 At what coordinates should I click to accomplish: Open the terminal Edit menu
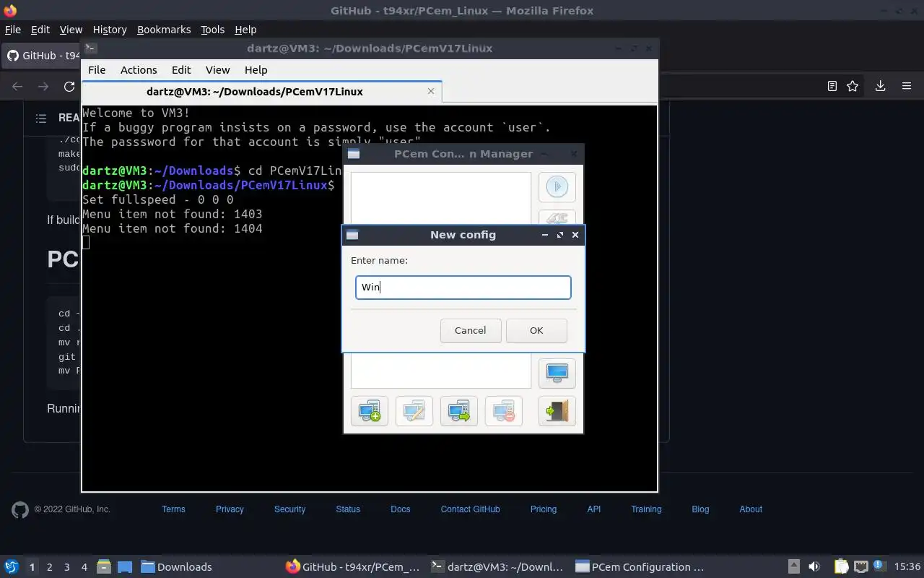[x=181, y=70]
